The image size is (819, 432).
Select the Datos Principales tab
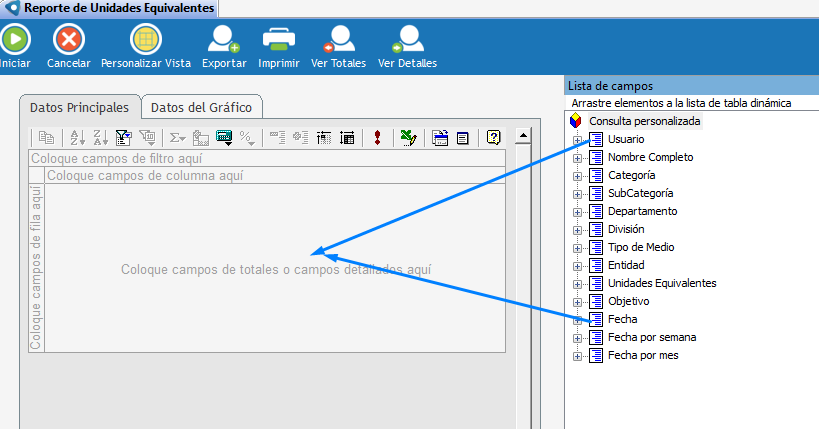click(79, 107)
